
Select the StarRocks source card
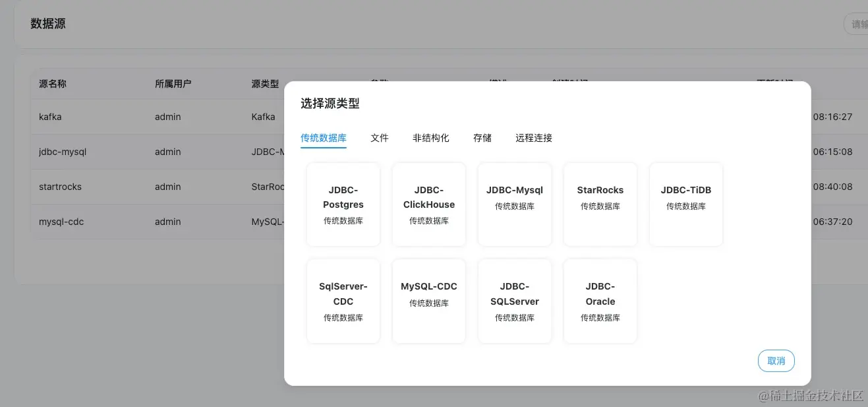coord(600,204)
